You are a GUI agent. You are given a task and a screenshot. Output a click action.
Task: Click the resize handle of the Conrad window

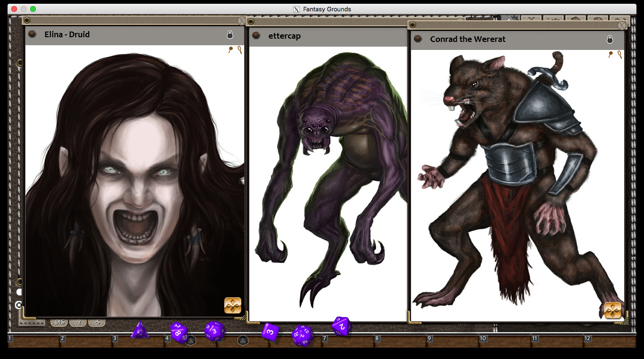(x=625, y=321)
